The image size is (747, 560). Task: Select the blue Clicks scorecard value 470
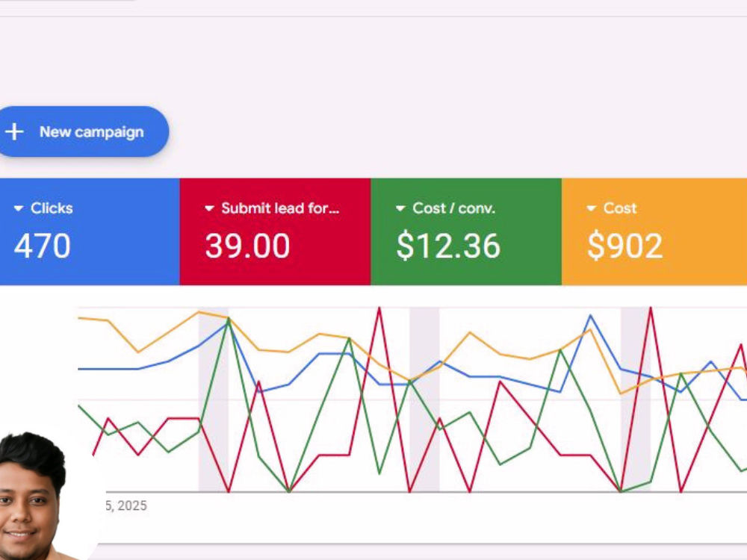tap(43, 246)
